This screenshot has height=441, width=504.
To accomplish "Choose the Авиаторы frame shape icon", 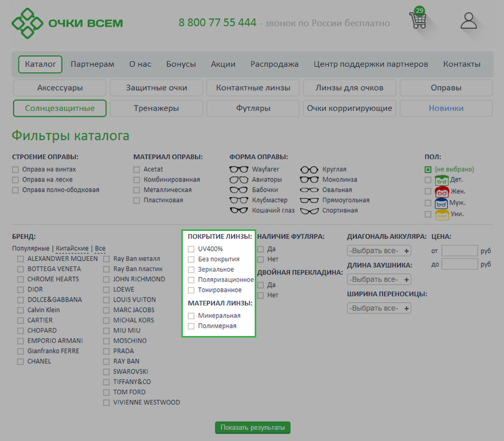I will [239, 180].
